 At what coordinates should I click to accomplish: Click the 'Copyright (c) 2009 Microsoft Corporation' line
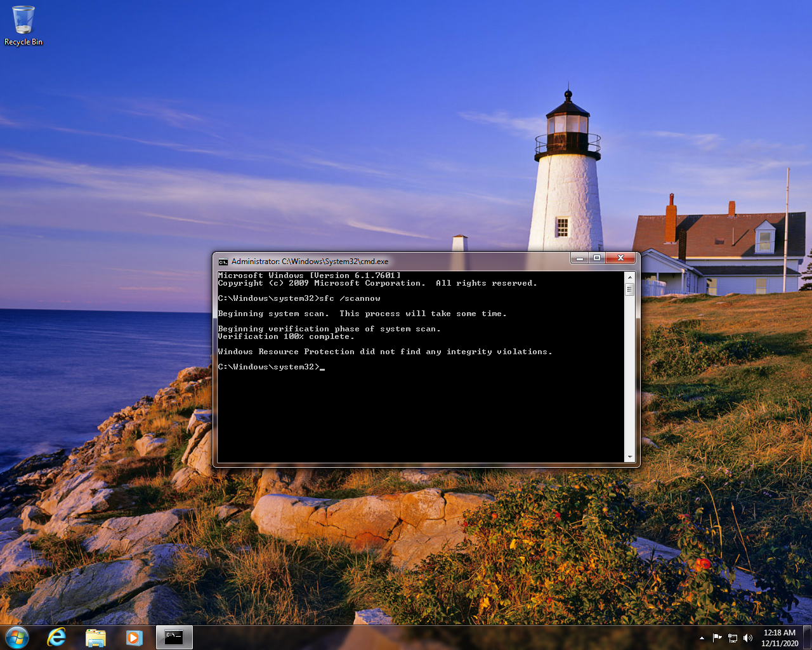point(377,283)
